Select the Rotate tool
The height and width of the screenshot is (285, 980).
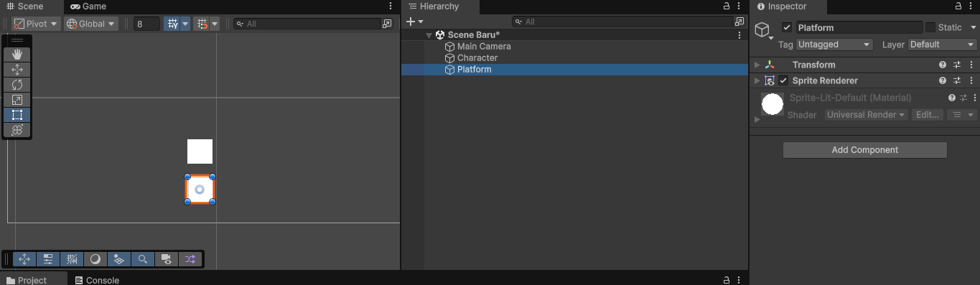tap(17, 85)
